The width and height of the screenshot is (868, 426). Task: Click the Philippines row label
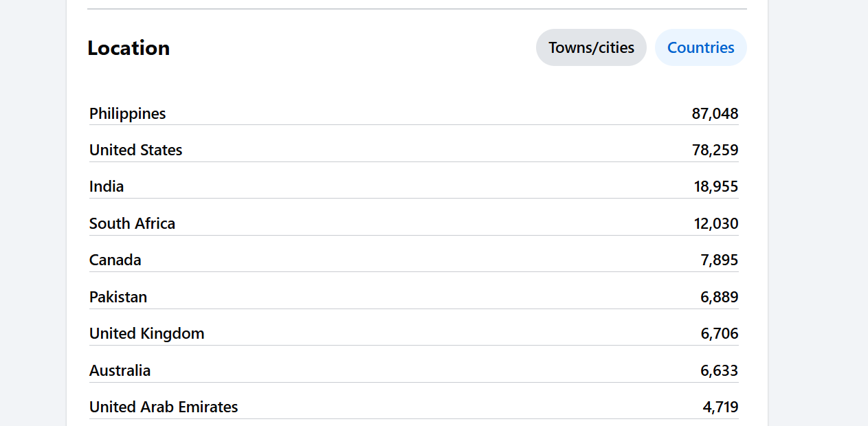(128, 113)
